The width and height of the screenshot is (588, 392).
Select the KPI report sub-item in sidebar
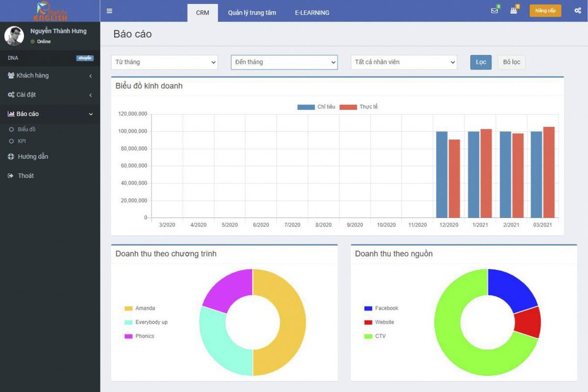(x=22, y=142)
